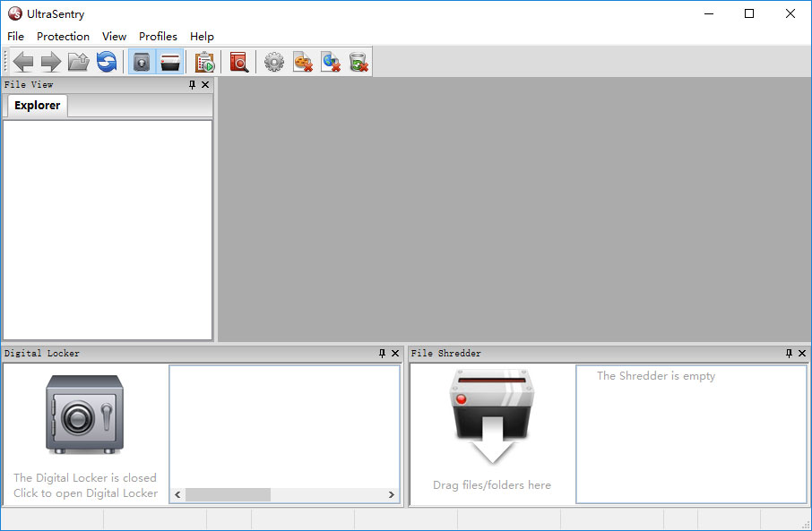Click the shredder drop zone area
Image resolution: width=812 pixels, height=531 pixels.
[x=491, y=421]
